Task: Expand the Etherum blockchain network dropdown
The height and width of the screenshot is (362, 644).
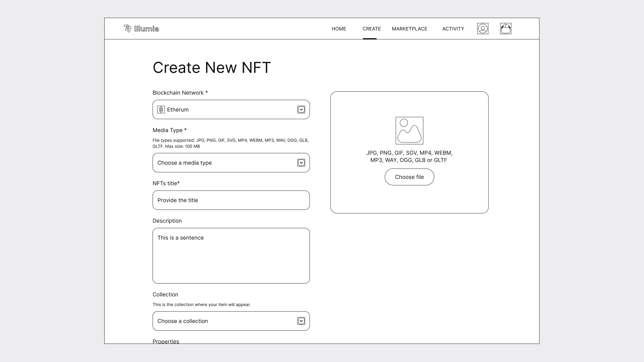Action: tap(231, 109)
